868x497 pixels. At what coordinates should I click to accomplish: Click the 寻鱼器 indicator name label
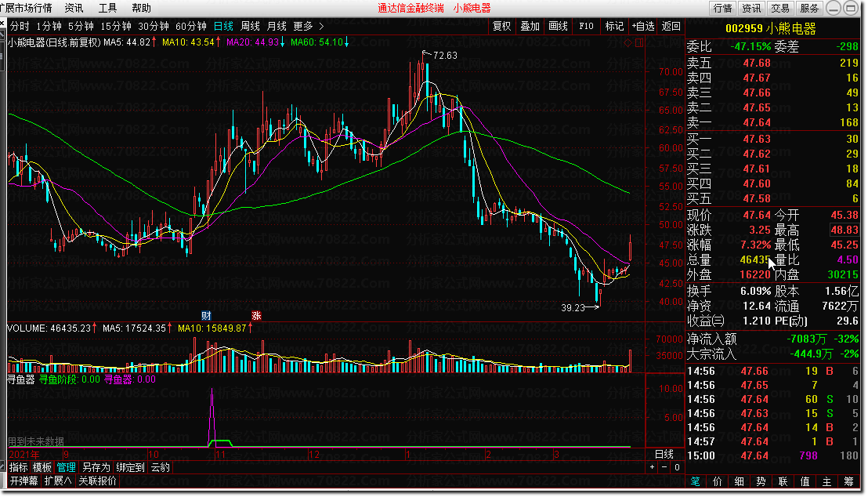[x=20, y=379]
